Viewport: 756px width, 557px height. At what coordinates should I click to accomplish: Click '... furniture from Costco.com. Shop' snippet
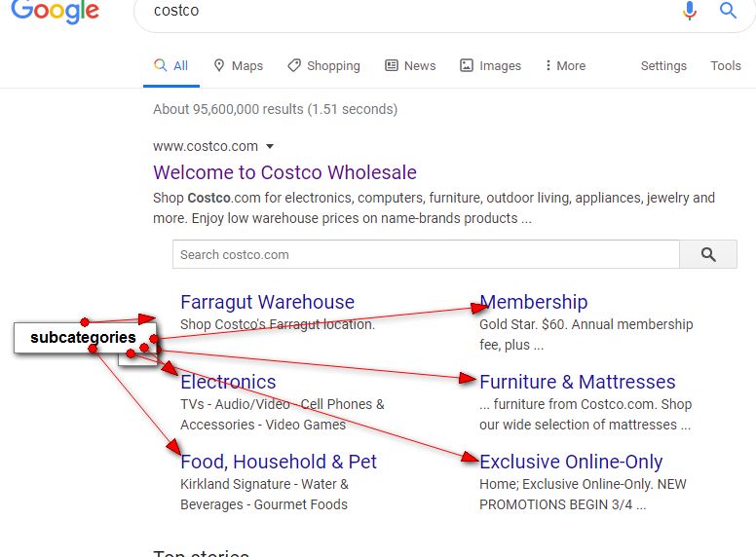586,404
